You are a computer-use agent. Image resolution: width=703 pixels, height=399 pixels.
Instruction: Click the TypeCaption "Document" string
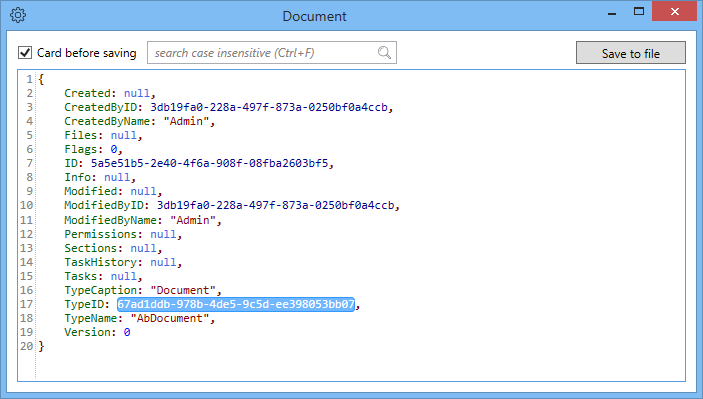[x=183, y=290]
